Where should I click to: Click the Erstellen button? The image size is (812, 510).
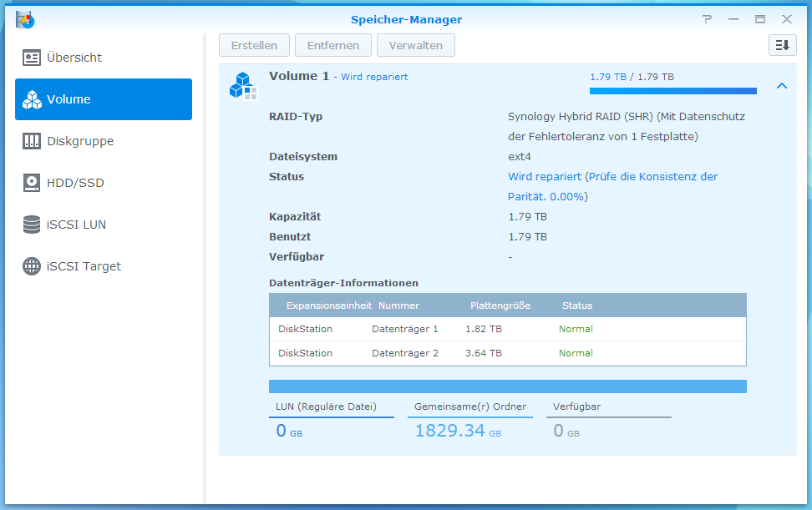click(x=254, y=45)
